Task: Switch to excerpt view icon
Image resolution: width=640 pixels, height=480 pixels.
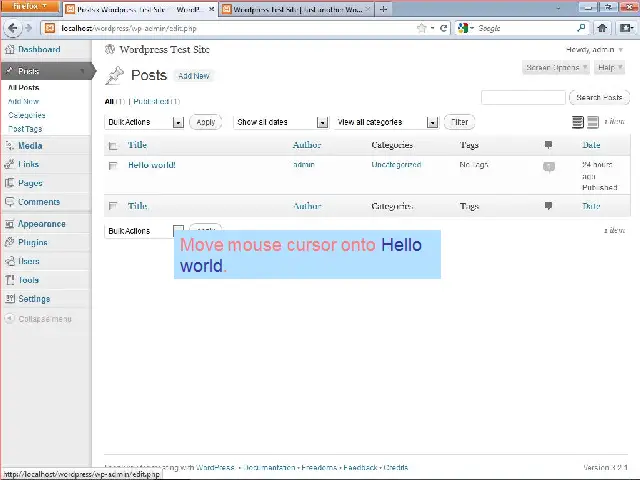Action: pos(593,122)
